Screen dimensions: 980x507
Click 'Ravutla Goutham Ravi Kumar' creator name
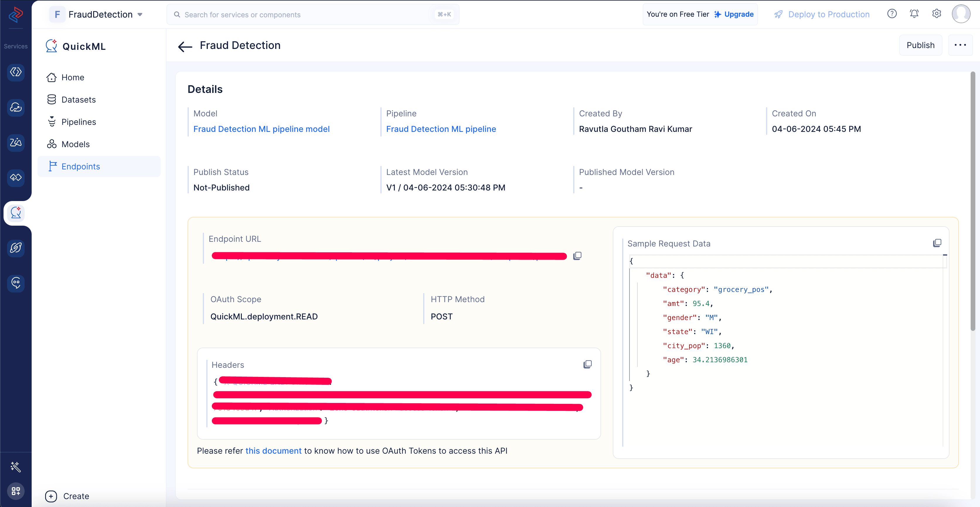[635, 129]
